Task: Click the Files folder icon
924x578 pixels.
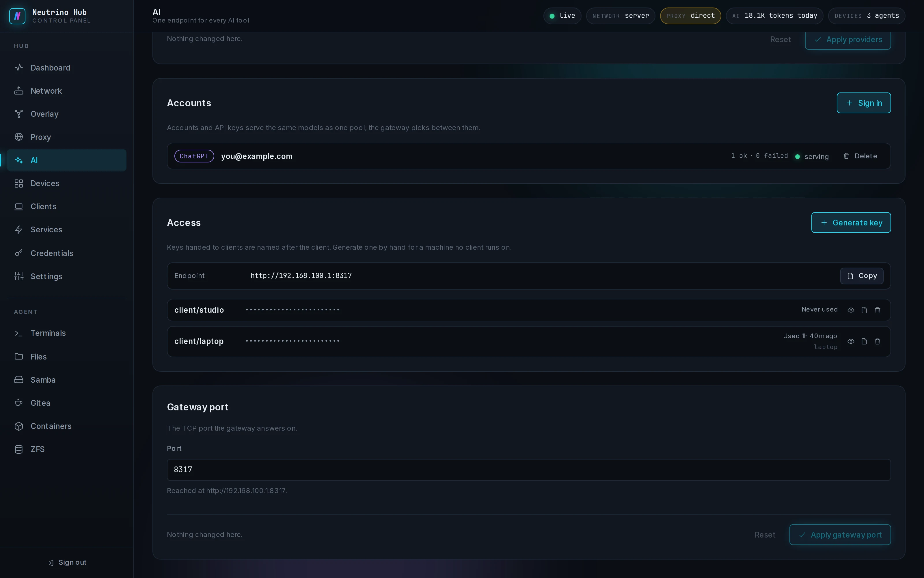Action: tap(19, 357)
